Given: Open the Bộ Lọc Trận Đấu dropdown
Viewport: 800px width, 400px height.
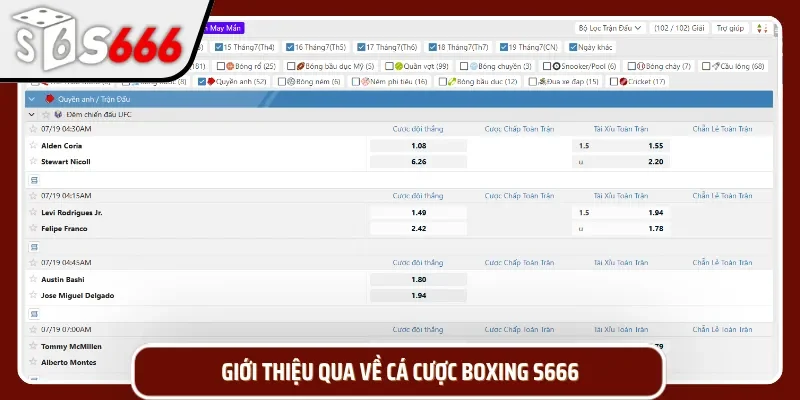Looking at the screenshot, I should (x=610, y=28).
